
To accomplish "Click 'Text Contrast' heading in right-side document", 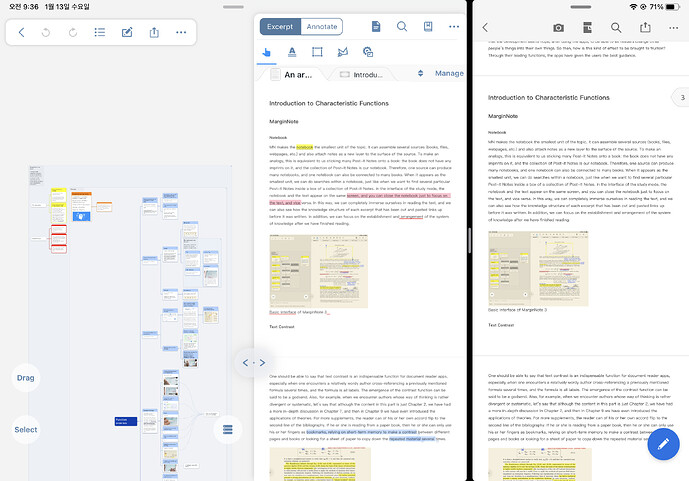I will pyautogui.click(x=500, y=325).
